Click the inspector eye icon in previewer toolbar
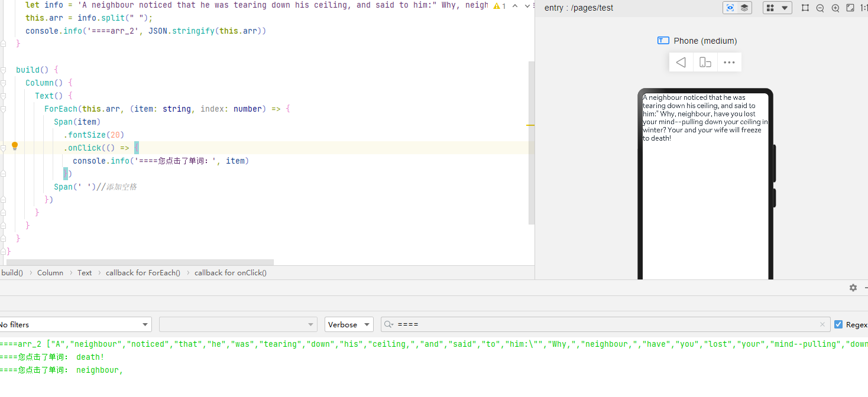 (x=730, y=8)
